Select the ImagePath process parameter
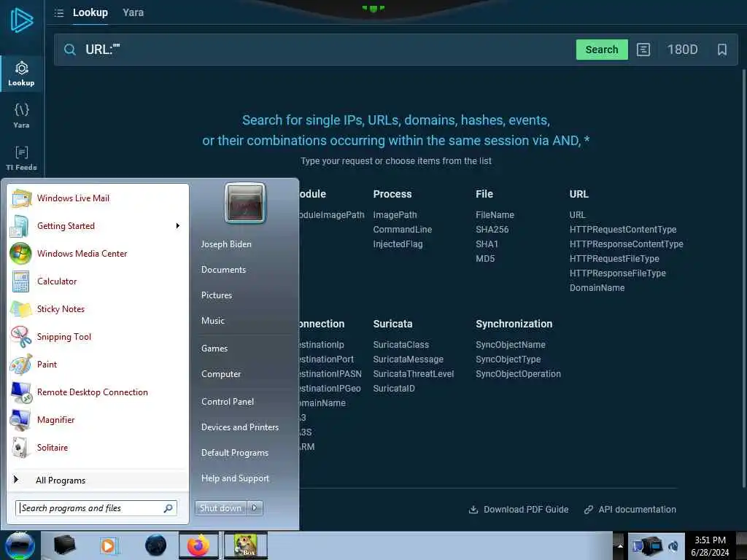Viewport: 747px width, 560px height. click(395, 215)
